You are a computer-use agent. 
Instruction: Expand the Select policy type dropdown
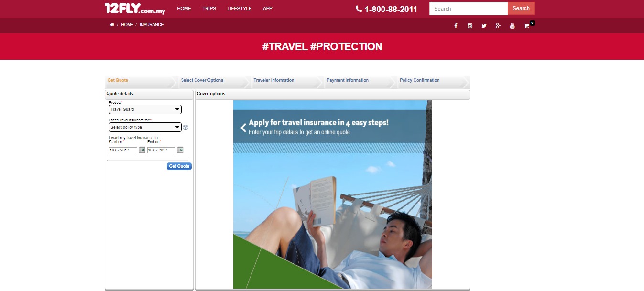(x=145, y=127)
